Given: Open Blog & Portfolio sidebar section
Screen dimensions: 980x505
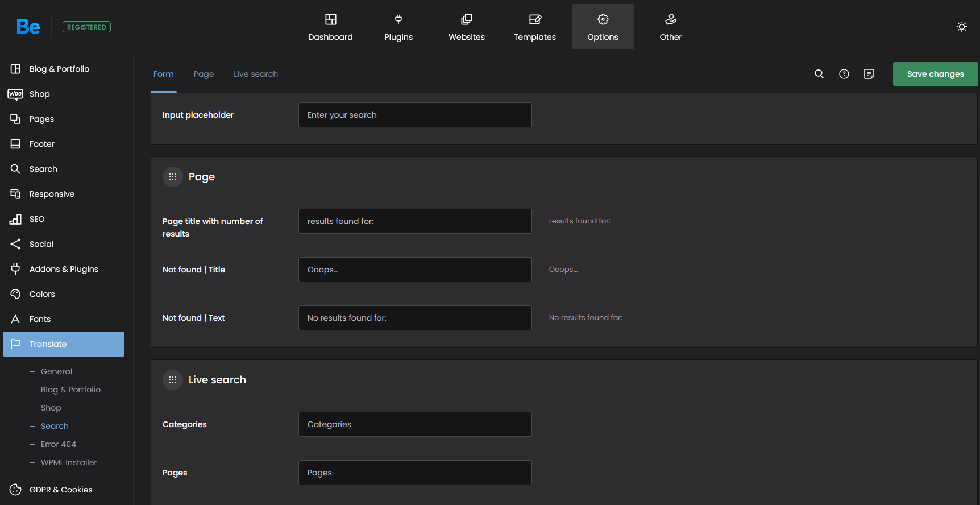Looking at the screenshot, I should coord(64,69).
